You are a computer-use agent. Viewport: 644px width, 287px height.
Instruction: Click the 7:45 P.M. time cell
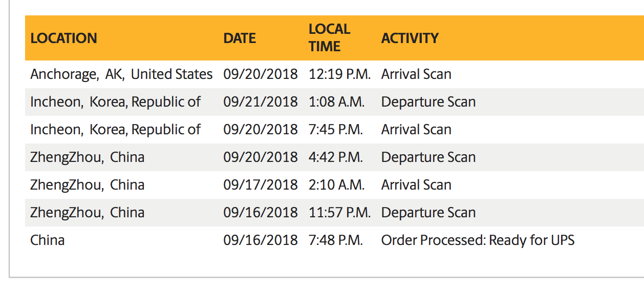point(336,130)
